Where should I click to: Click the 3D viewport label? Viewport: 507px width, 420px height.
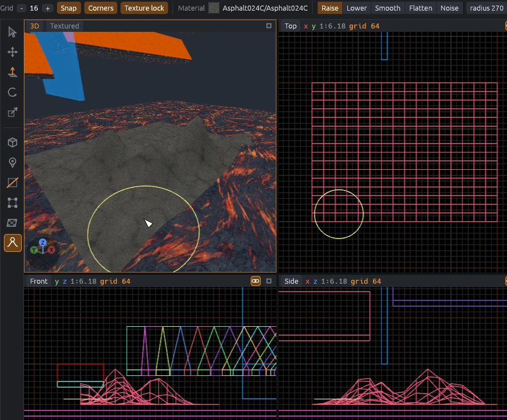35,26
